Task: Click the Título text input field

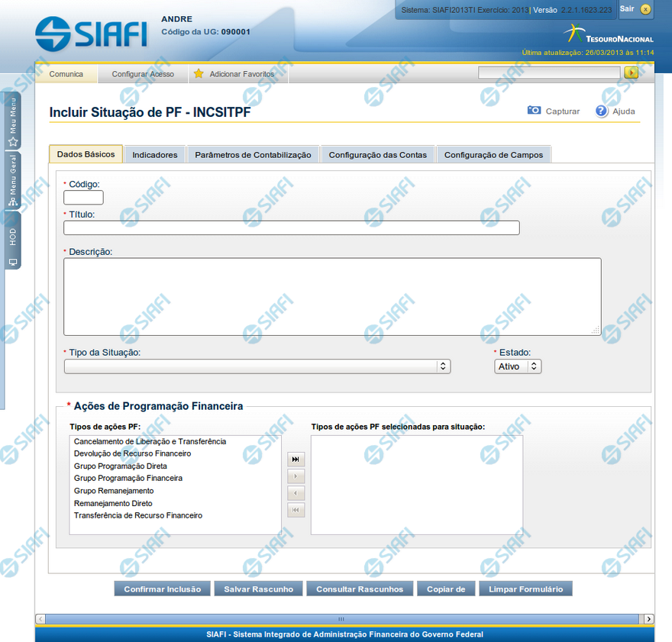Action: 291,227
